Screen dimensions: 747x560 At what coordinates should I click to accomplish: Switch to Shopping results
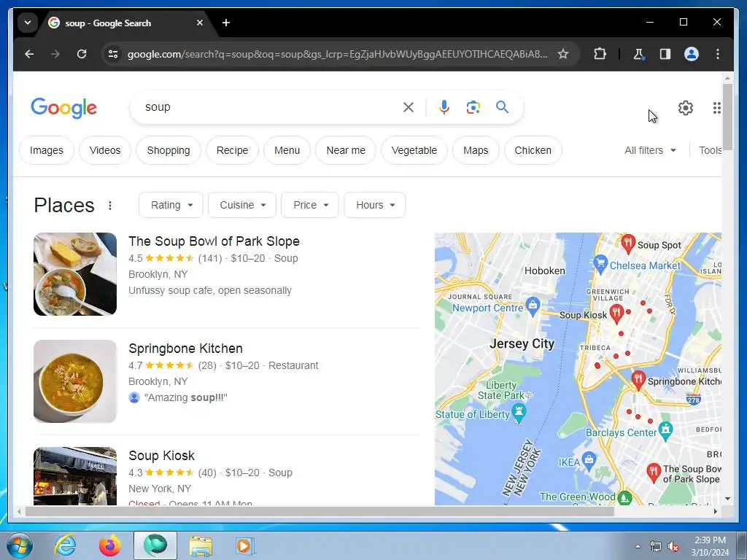point(169,150)
